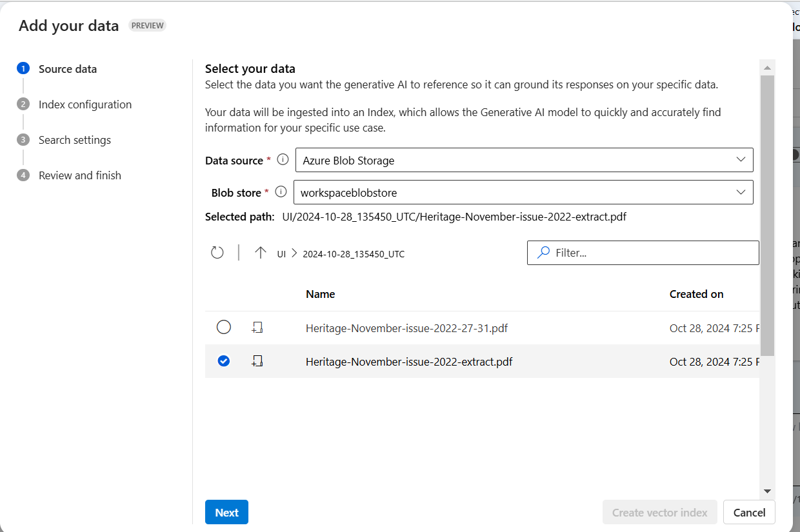
Task: Click scrollbar up arrow in data panel
Action: click(767, 67)
